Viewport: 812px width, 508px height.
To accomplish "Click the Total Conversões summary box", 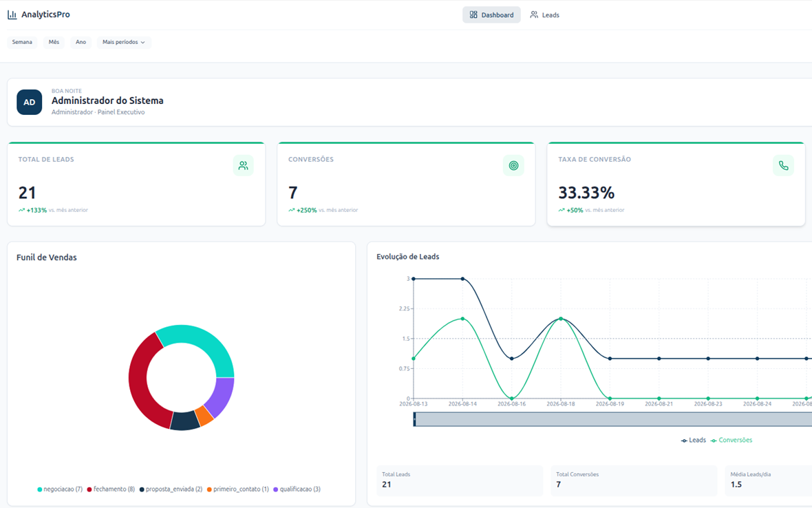I will tap(634, 480).
